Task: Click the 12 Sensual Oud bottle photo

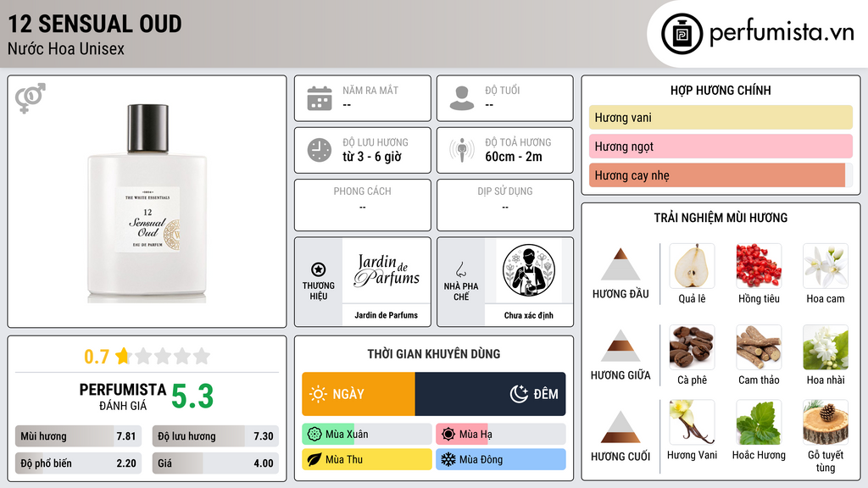Action: [147, 203]
